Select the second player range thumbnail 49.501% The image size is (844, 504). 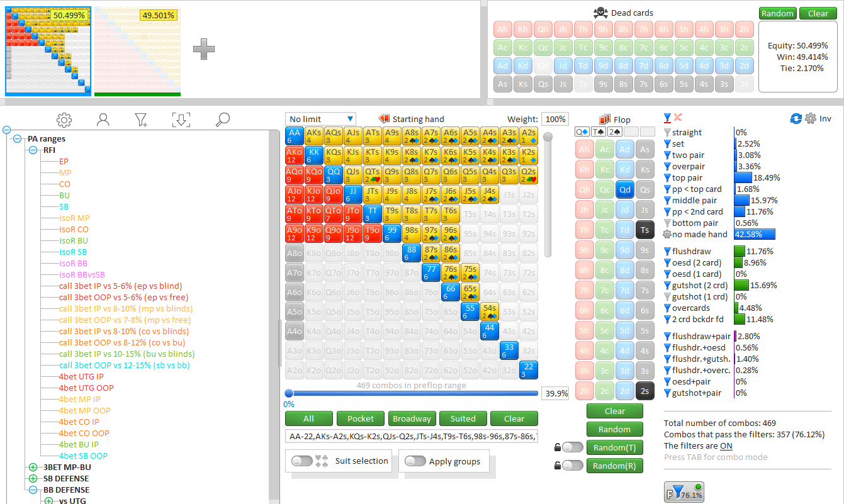click(137, 52)
